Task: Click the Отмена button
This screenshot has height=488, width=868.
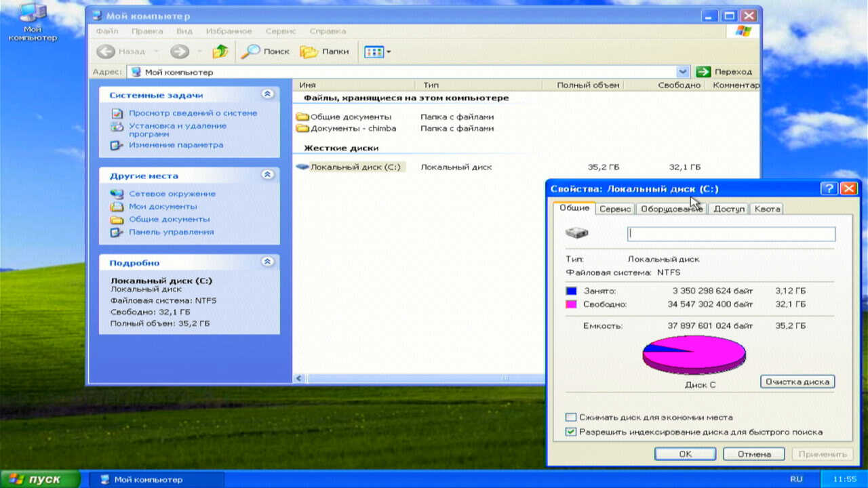Action: [x=754, y=454]
